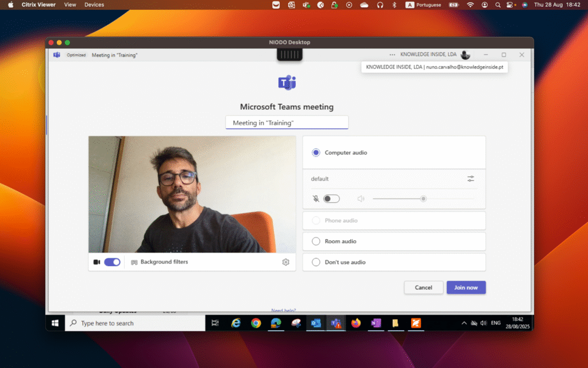Switch to Outlook in the taskbar
The height and width of the screenshot is (368, 588).
[x=316, y=323]
